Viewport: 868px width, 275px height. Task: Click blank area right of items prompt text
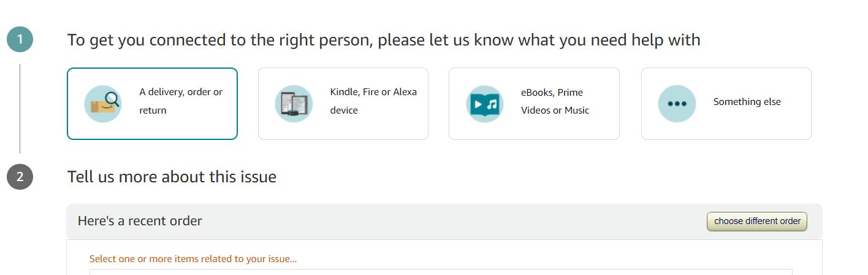click(552, 259)
